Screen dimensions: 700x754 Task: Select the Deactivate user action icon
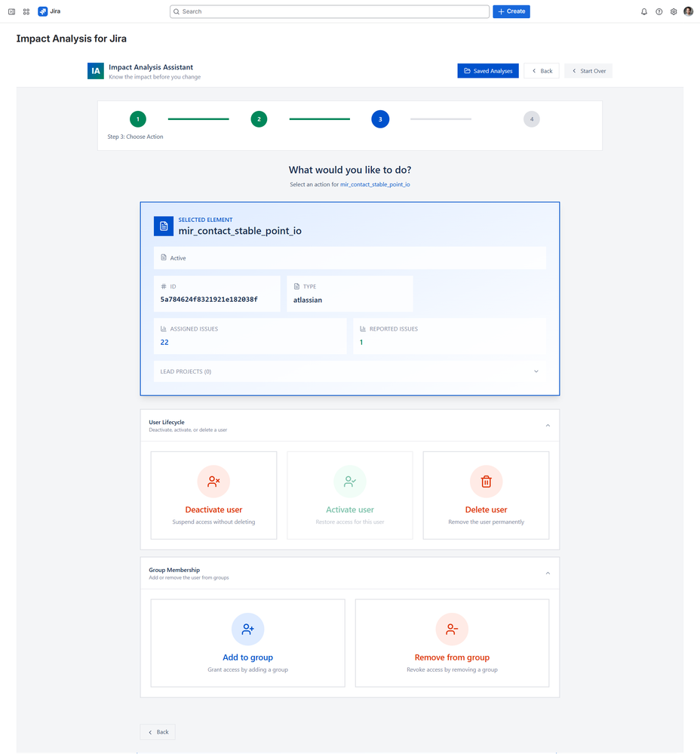click(x=213, y=481)
